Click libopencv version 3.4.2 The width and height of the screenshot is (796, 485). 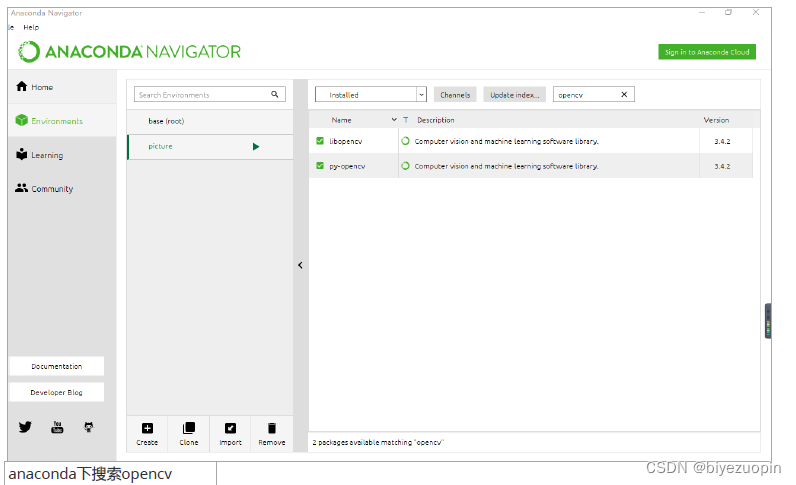[x=722, y=142]
